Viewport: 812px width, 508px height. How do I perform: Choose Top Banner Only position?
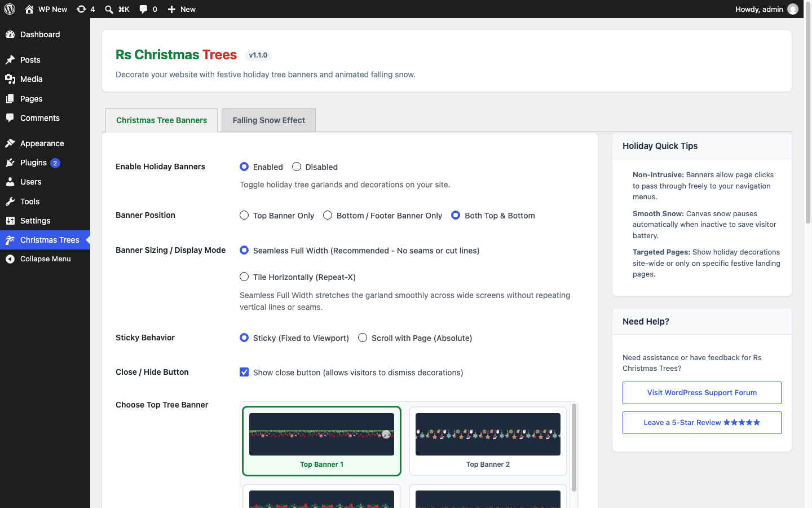pyautogui.click(x=244, y=215)
